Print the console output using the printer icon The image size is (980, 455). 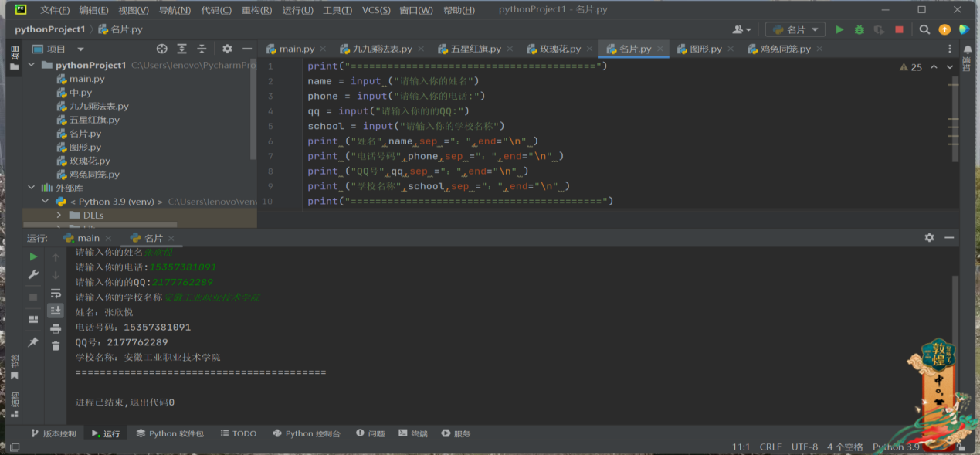point(56,329)
